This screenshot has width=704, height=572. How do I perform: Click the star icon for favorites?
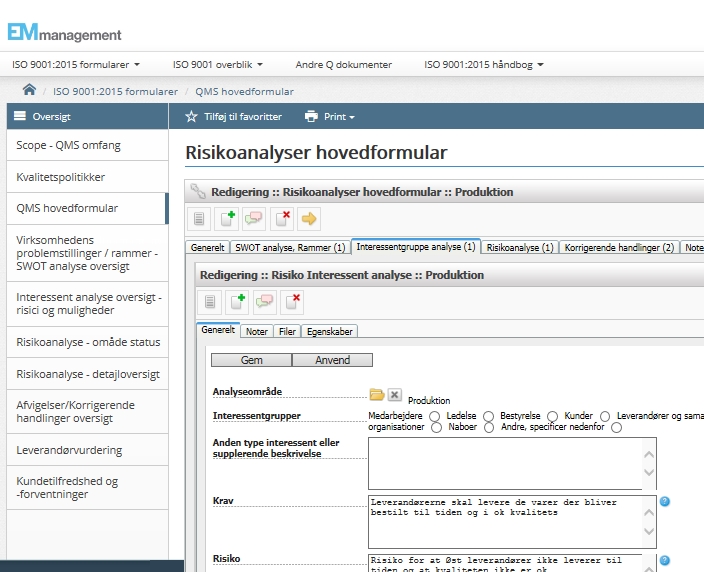tap(191, 117)
